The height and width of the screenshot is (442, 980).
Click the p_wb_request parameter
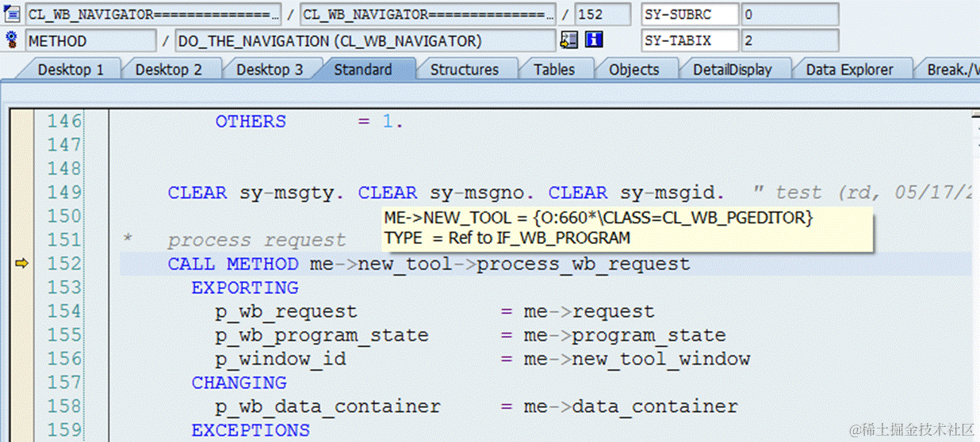click(x=286, y=311)
